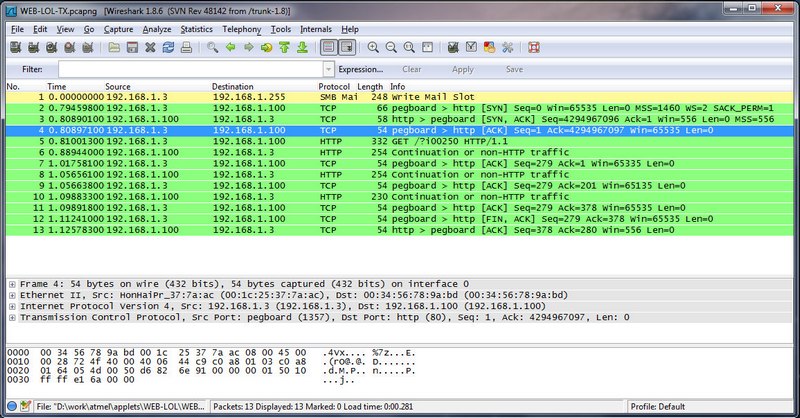
Task: Open Preferences with the tools icon
Action: pyautogui.click(x=508, y=47)
